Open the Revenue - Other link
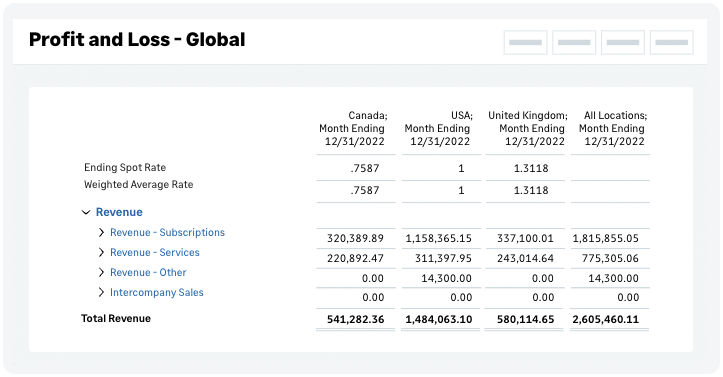 pos(148,272)
